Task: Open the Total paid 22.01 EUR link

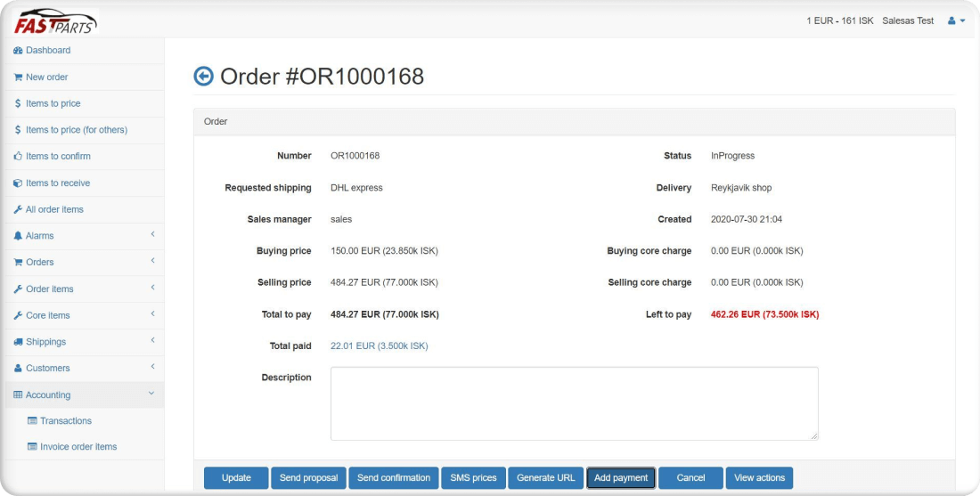Action: click(379, 346)
